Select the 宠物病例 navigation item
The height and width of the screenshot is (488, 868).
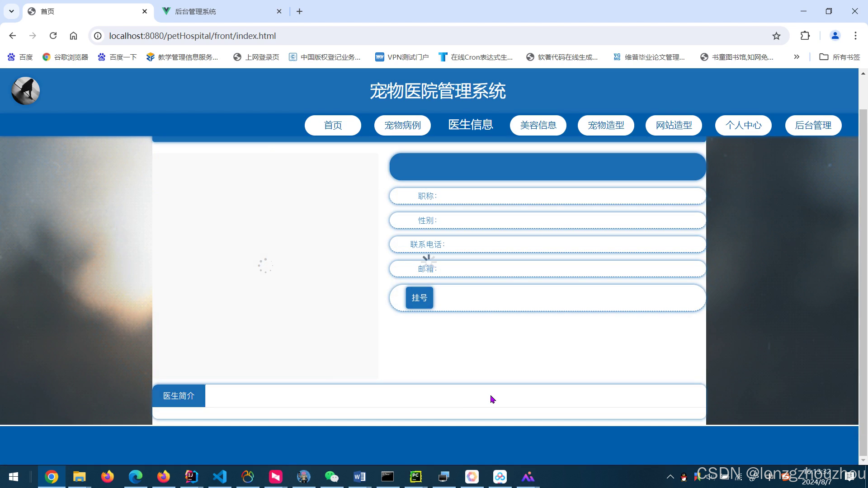[x=402, y=125]
